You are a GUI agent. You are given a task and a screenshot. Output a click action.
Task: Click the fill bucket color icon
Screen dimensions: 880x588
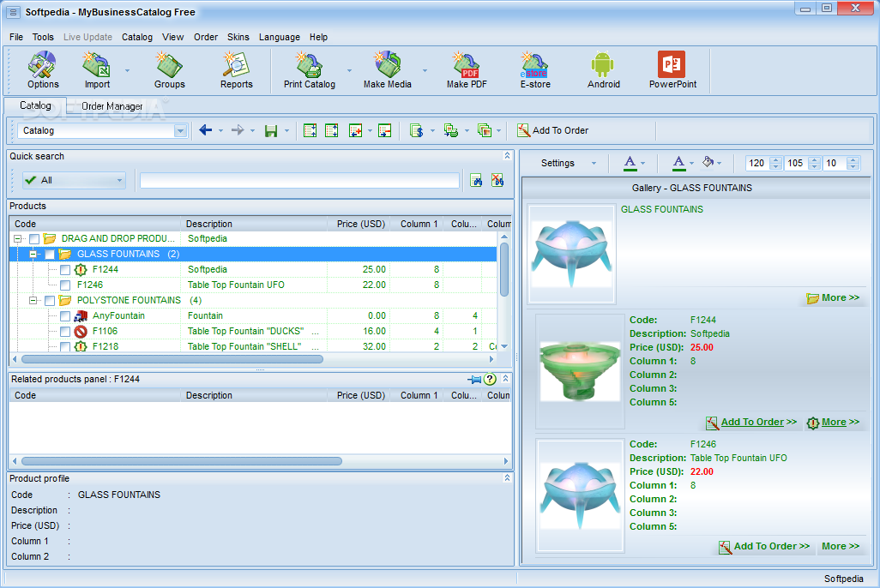click(x=708, y=162)
